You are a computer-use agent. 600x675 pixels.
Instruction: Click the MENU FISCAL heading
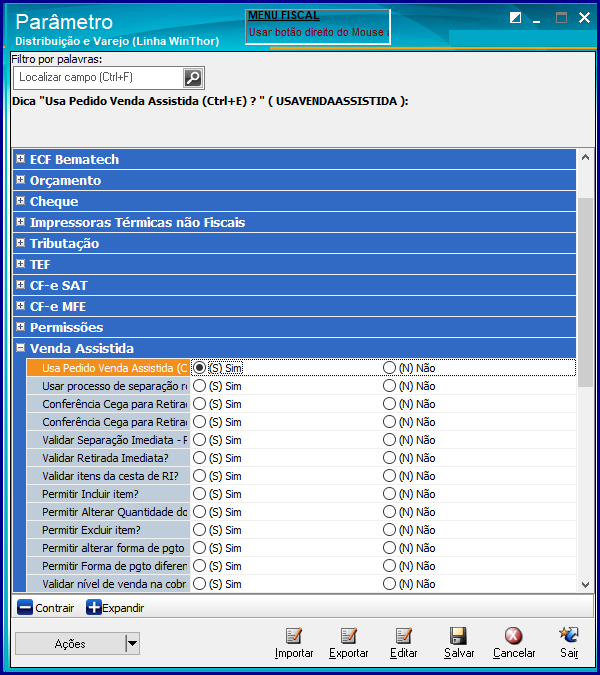284,15
